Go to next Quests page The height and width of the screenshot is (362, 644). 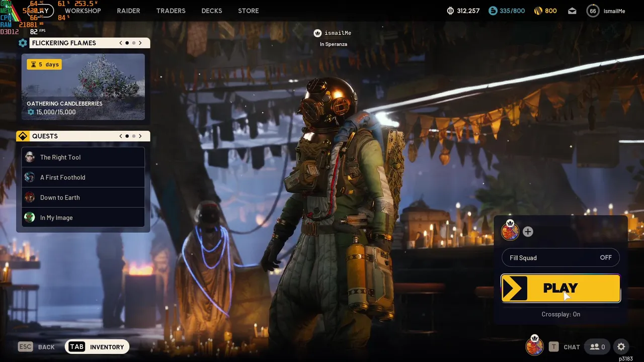click(x=140, y=136)
